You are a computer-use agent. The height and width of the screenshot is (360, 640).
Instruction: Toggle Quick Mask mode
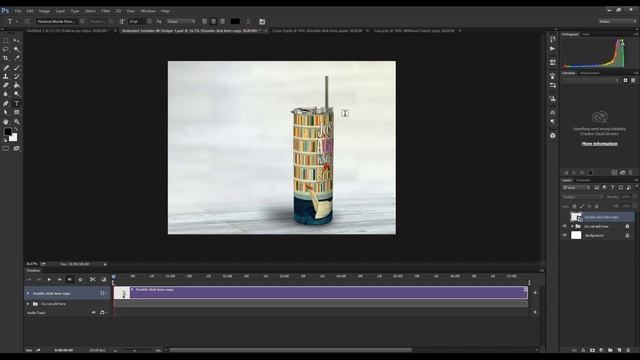pos(6,149)
